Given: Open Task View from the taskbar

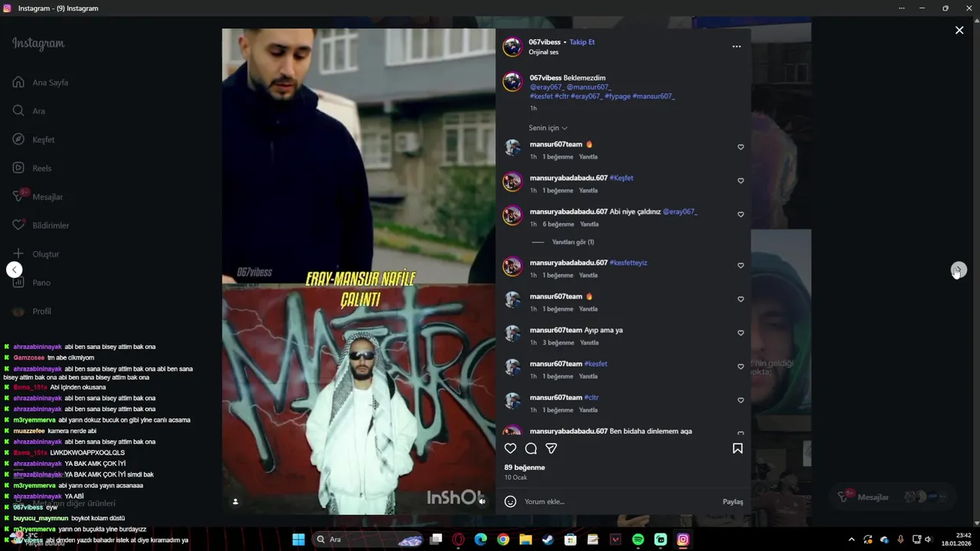Looking at the screenshot, I should (x=436, y=540).
